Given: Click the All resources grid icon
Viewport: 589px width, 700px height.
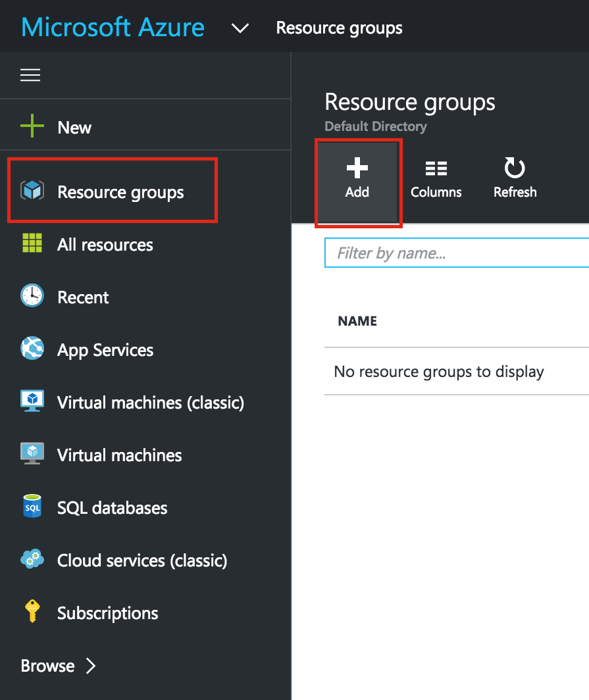Looking at the screenshot, I should pos(32,243).
